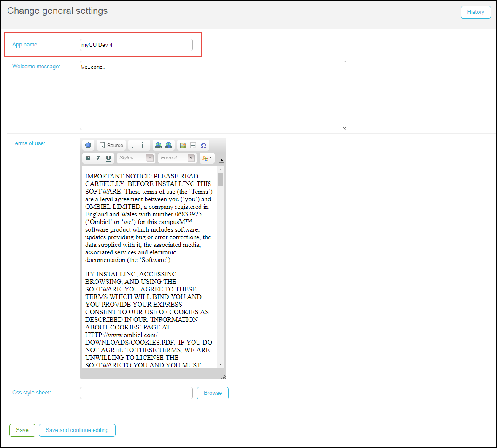Open the Format dropdown
The height and width of the screenshot is (448, 497).
[x=177, y=158]
